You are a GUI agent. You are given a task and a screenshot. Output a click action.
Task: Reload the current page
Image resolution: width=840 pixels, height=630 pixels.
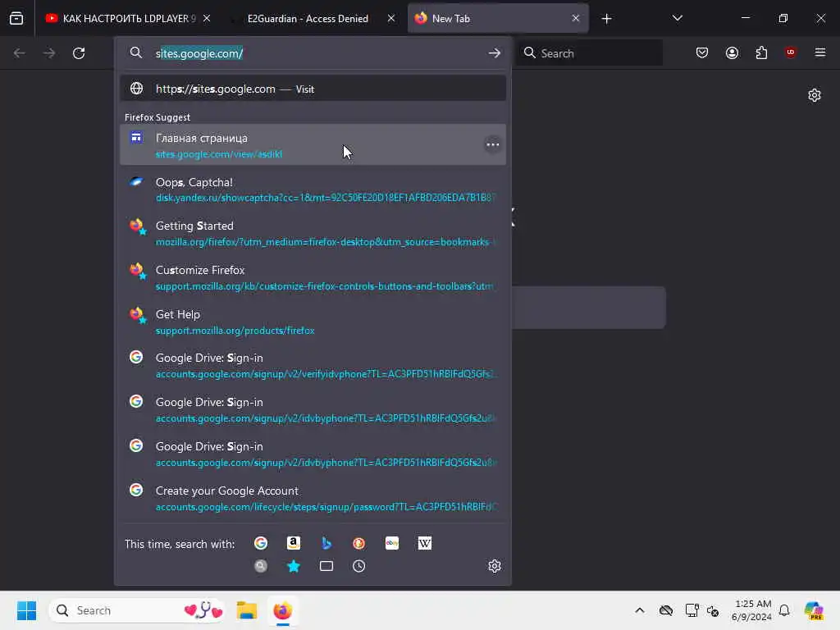(x=79, y=53)
